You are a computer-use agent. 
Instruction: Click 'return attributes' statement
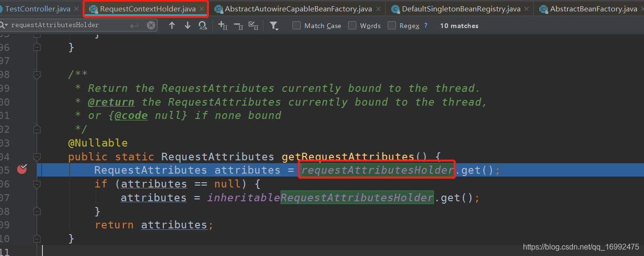(154, 225)
